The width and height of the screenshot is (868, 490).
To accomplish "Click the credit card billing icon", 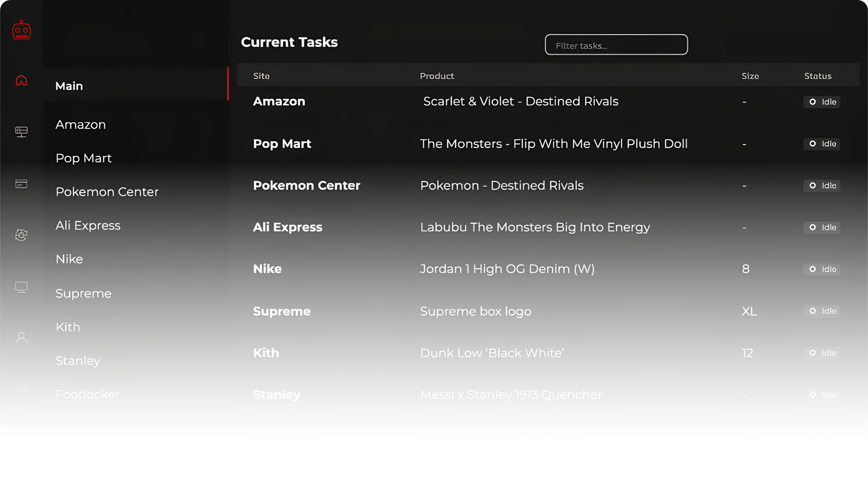I will coord(22,184).
